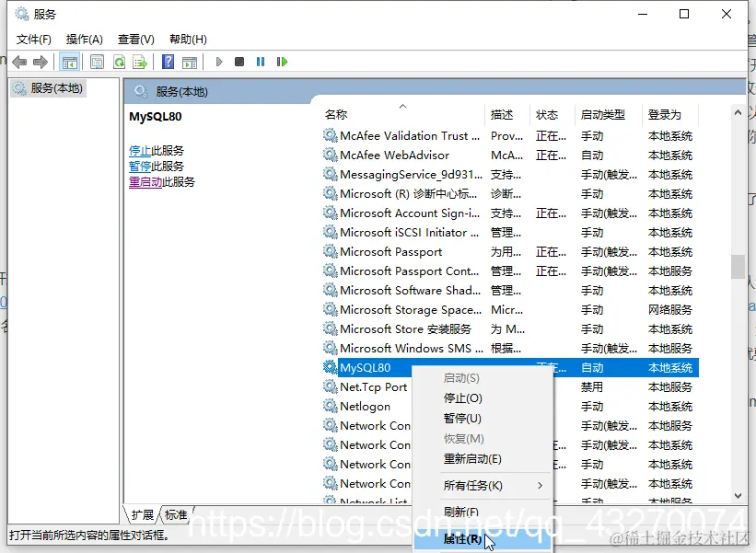Click the gear icon of McAfee WebAdvisor row

coord(330,155)
